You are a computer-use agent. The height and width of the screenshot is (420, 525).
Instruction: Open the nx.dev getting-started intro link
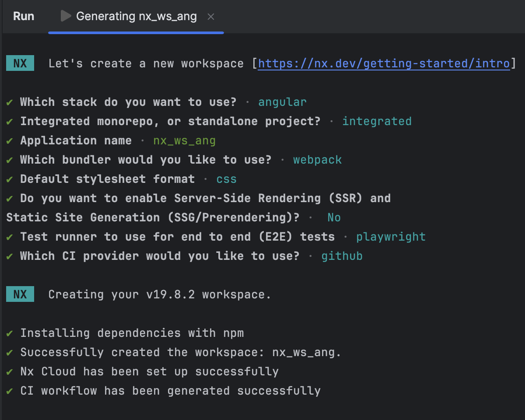384,63
